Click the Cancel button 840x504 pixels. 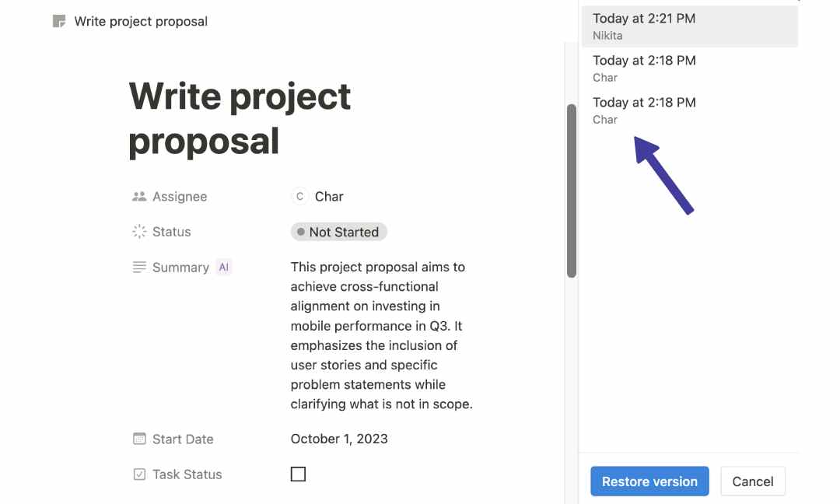[752, 481]
